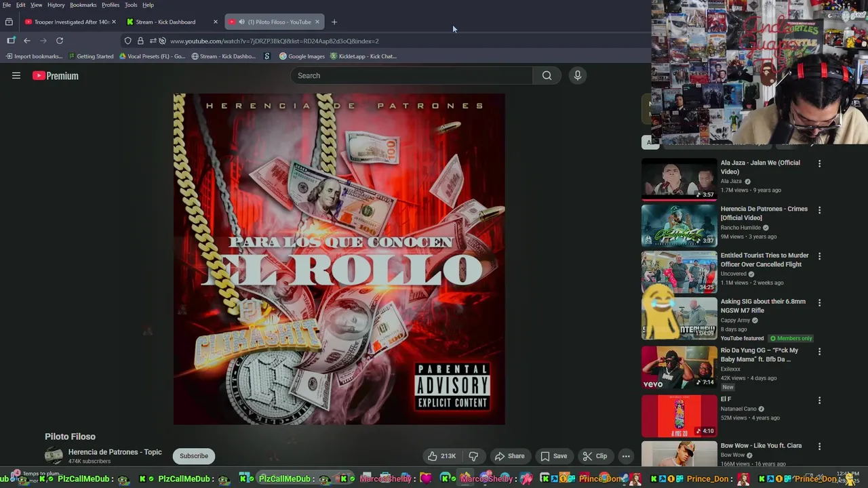Open Herencia de Patrones - Topic channel link
Screen dimensions: 868x488
pyautogui.click(x=115, y=452)
